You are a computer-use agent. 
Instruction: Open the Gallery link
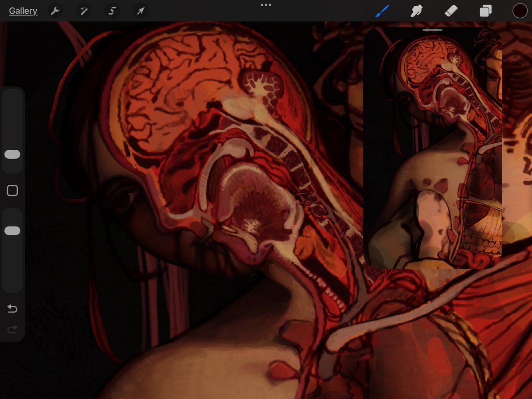(x=23, y=11)
